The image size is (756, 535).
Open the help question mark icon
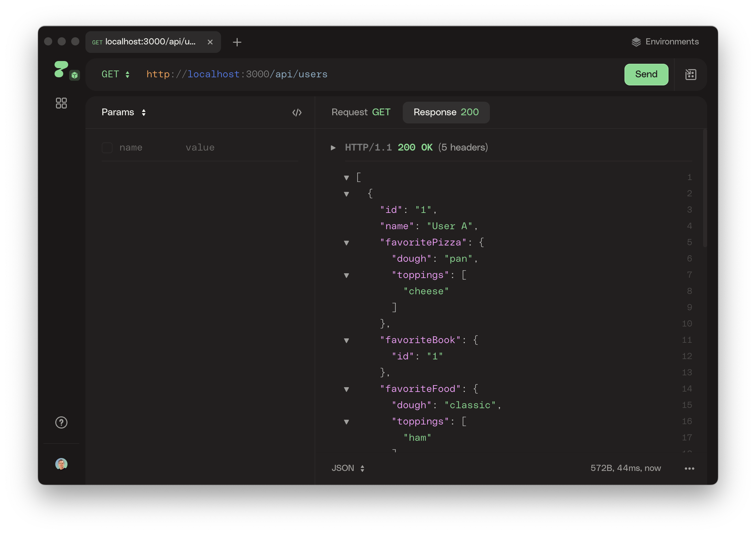pyautogui.click(x=61, y=422)
